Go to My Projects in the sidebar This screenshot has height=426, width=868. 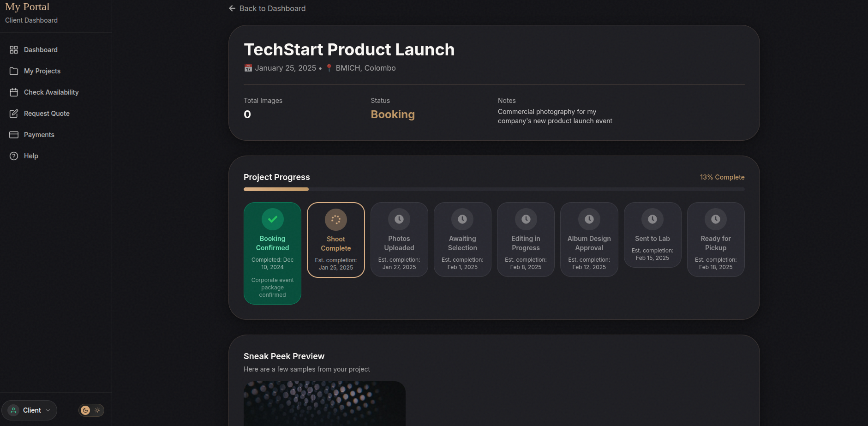pos(42,71)
